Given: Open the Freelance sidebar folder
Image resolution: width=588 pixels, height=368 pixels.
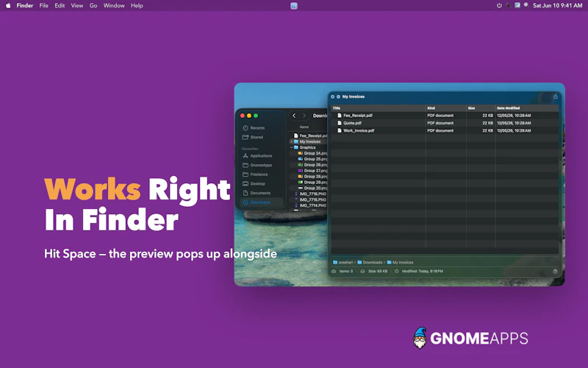Looking at the screenshot, I should (x=255, y=174).
